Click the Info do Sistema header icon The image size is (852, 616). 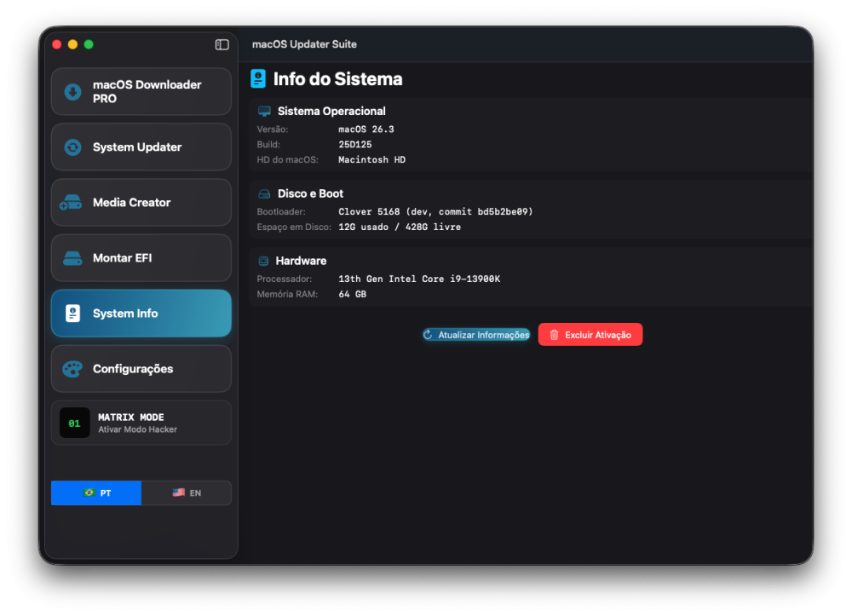click(258, 78)
